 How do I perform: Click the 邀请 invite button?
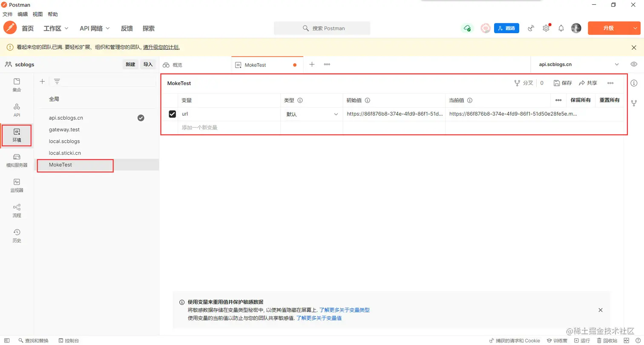pyautogui.click(x=506, y=28)
